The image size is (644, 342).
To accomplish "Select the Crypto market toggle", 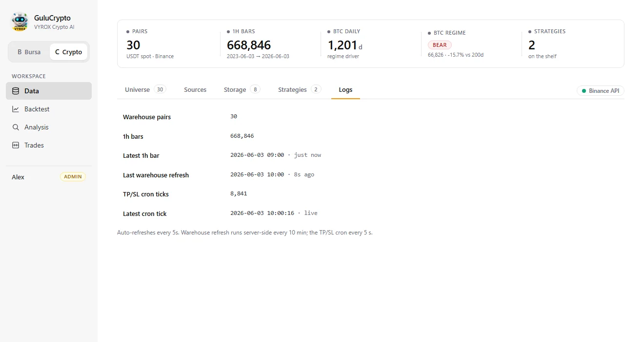I will [x=68, y=52].
